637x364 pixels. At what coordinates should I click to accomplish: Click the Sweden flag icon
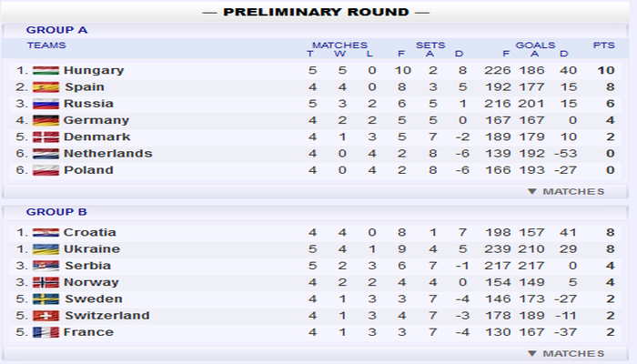coord(45,298)
